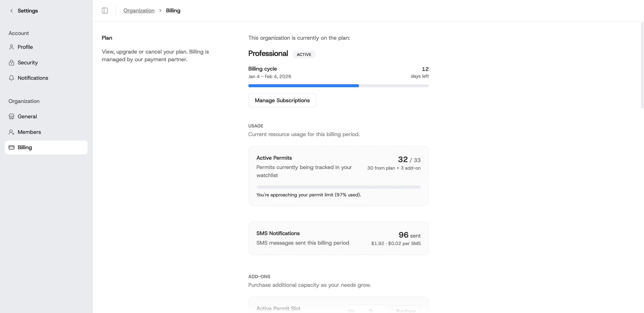Select Notifications under the Account section
Viewport: 644px width, 313px height.
pos(33,78)
